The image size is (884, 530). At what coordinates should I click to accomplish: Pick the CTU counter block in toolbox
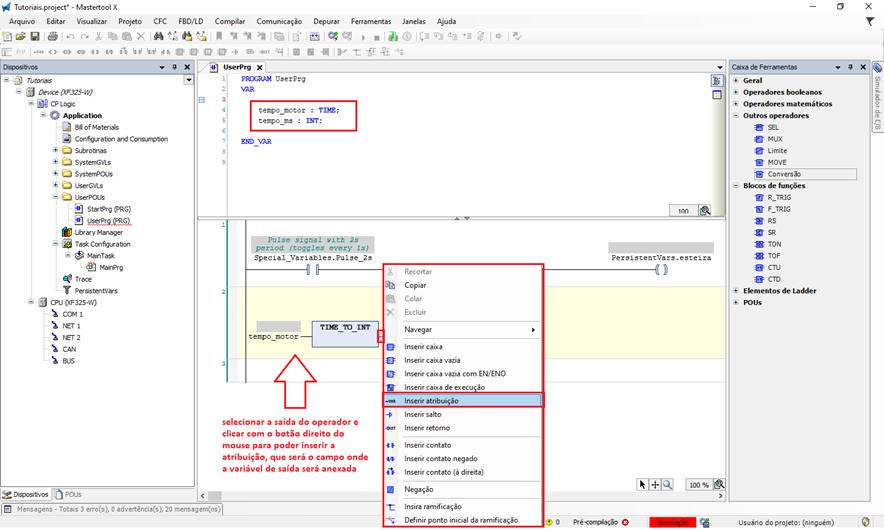click(775, 267)
